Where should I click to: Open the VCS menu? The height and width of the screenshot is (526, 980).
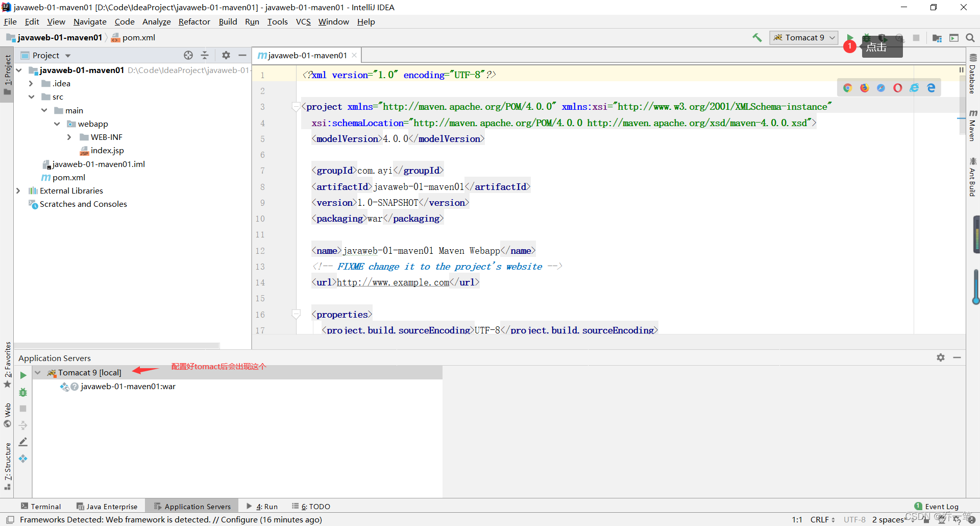pos(303,21)
